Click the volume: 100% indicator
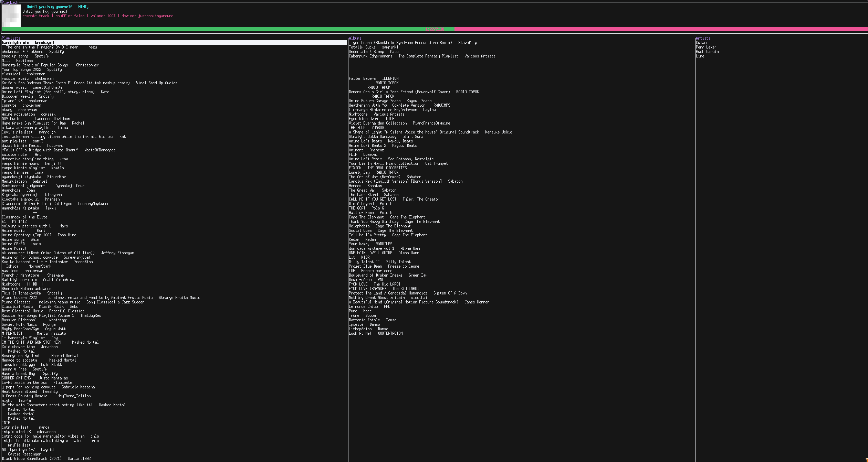The width and height of the screenshot is (868, 462). tap(104, 16)
